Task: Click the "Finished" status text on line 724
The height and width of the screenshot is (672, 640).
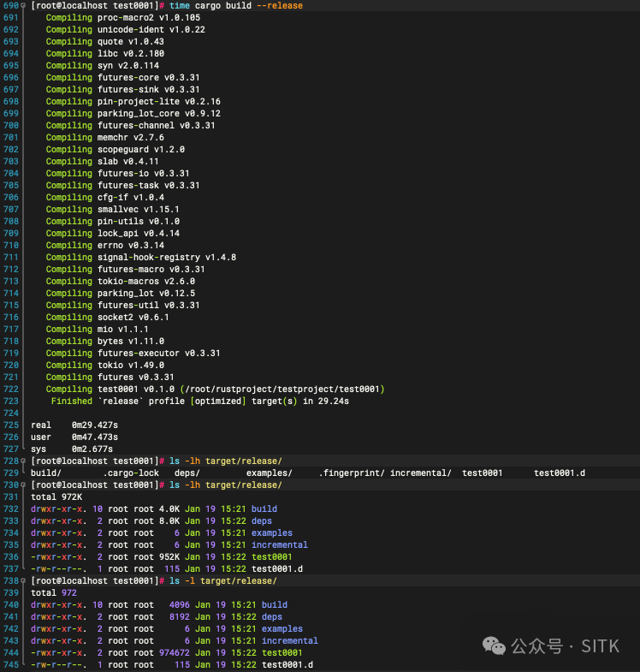Action: click(x=72, y=401)
